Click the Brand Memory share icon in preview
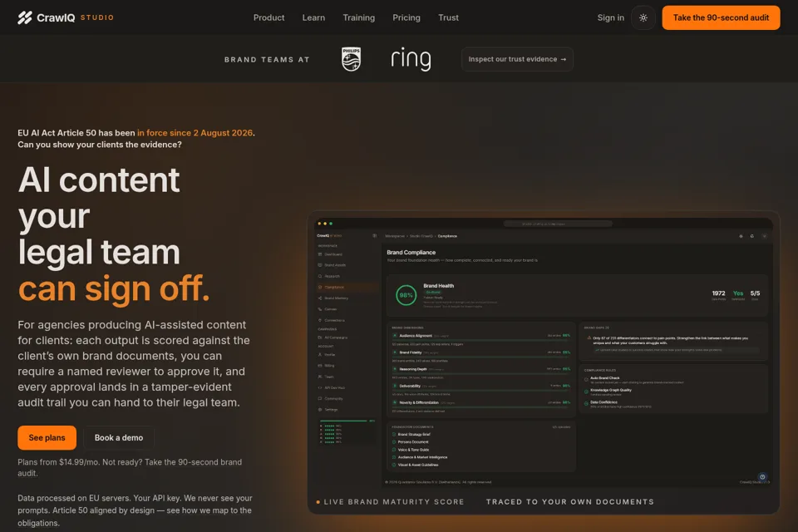 coord(320,298)
